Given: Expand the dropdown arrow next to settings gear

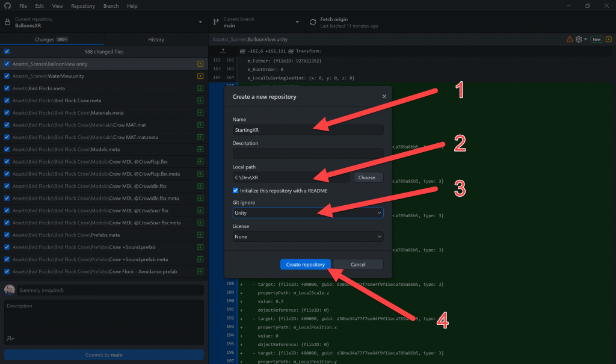Looking at the screenshot, I should (585, 39).
